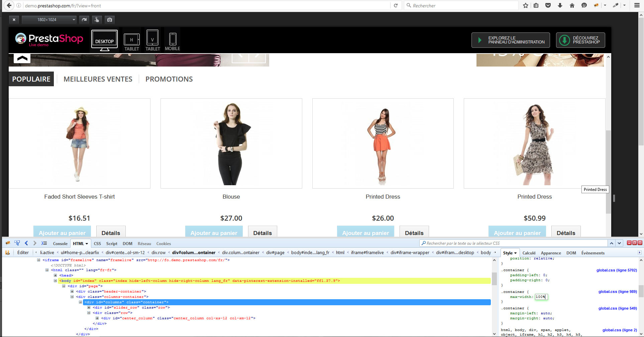
Task: Take a screenshot with the camera icon
Action: pos(109,20)
